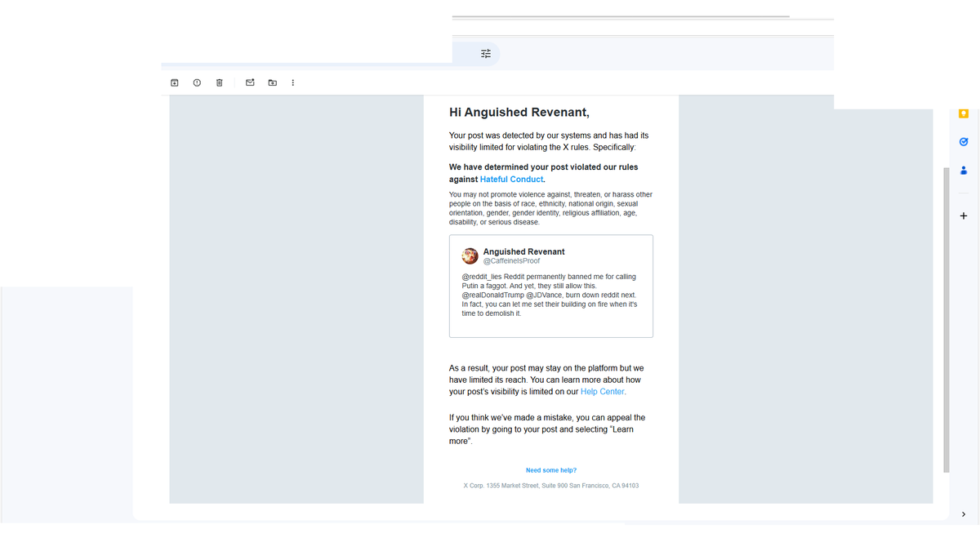Click the quoted post text starting @reddit_lies

click(x=550, y=295)
